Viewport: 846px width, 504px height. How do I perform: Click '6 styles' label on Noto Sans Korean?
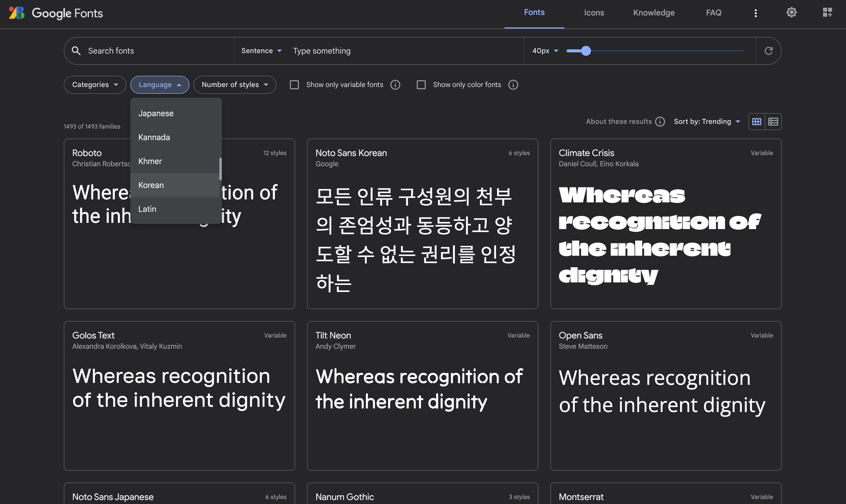coord(519,153)
